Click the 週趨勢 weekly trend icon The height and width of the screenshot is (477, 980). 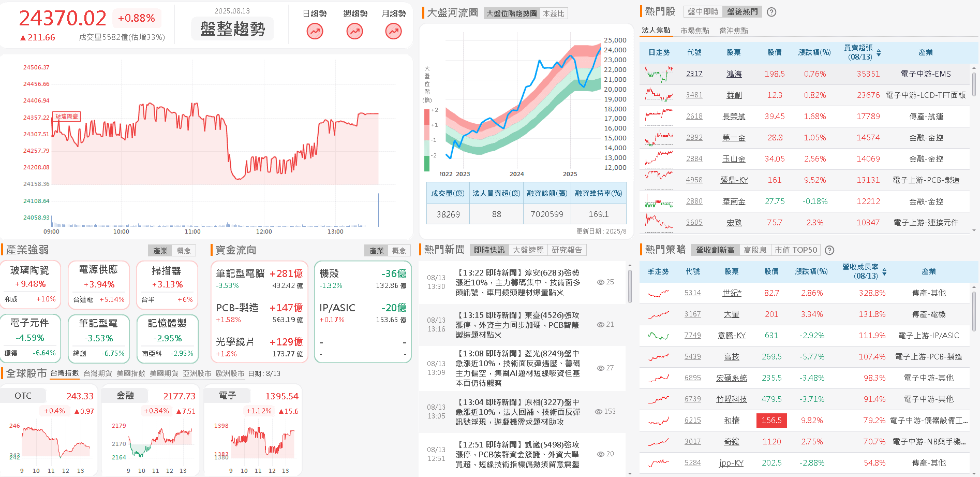tap(354, 31)
